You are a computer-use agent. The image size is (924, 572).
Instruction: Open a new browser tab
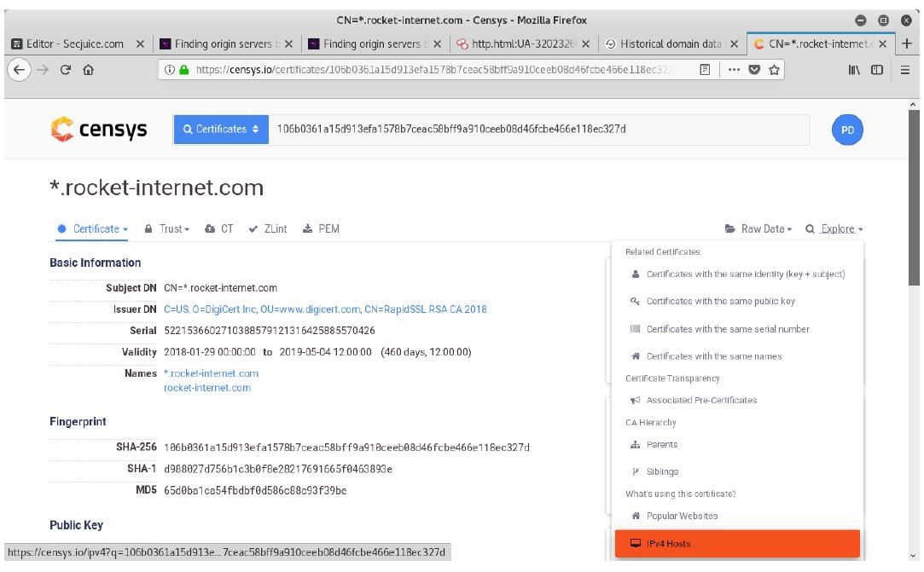(x=907, y=43)
